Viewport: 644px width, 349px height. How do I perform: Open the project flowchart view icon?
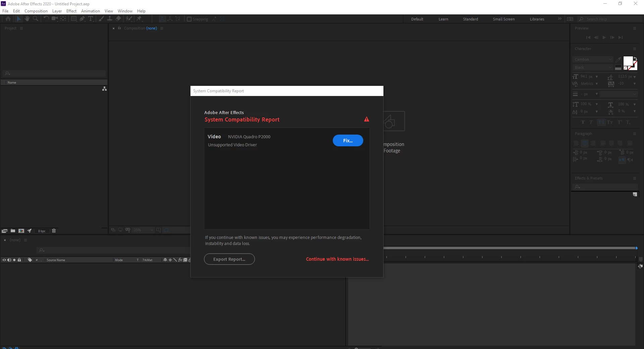[x=105, y=89]
